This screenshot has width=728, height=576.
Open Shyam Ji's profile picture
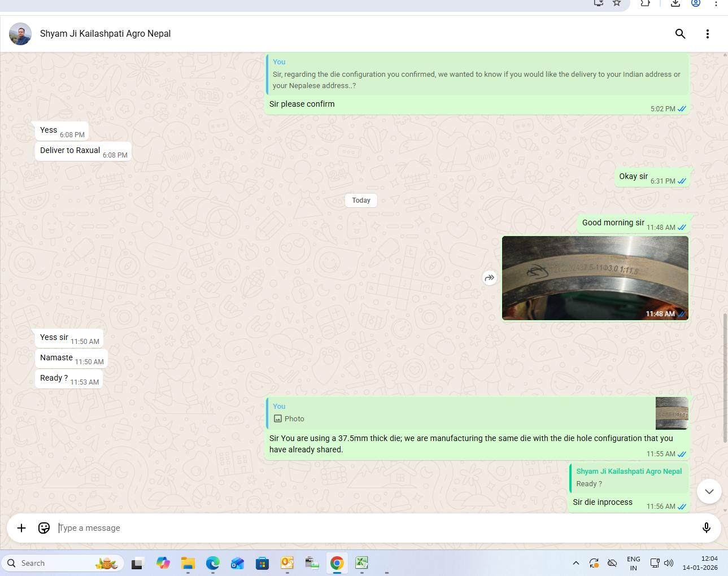click(x=20, y=34)
